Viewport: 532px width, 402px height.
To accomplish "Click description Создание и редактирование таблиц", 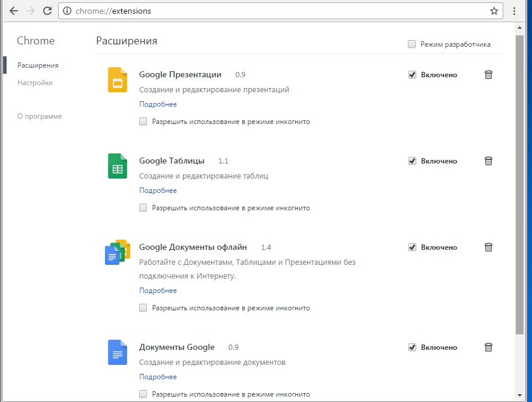I will (x=203, y=176).
